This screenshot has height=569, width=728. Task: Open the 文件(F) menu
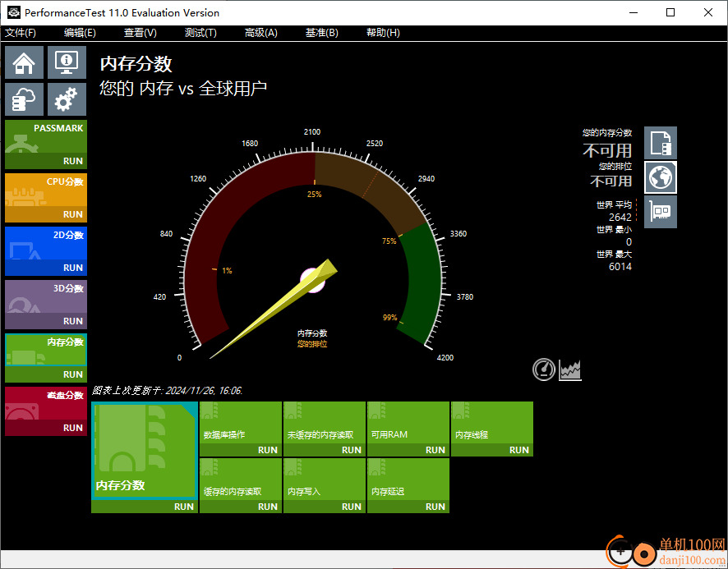pos(21,33)
